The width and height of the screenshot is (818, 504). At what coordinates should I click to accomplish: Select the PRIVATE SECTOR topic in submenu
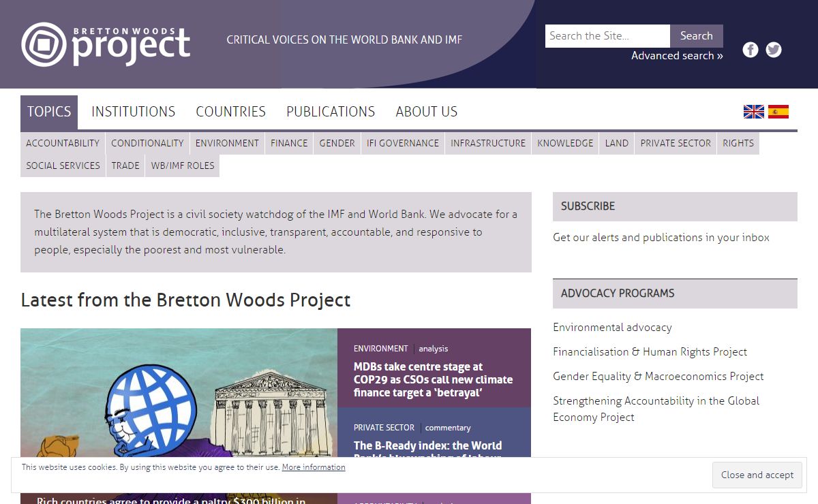click(676, 143)
